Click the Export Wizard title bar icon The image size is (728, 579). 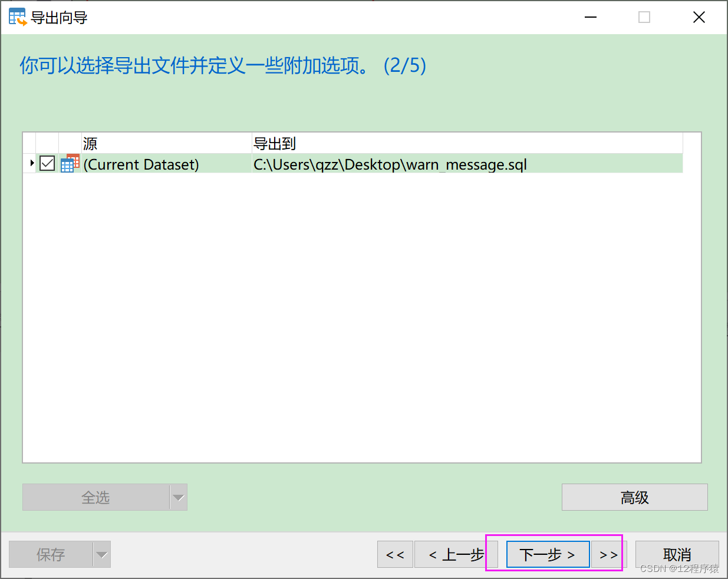click(18, 17)
